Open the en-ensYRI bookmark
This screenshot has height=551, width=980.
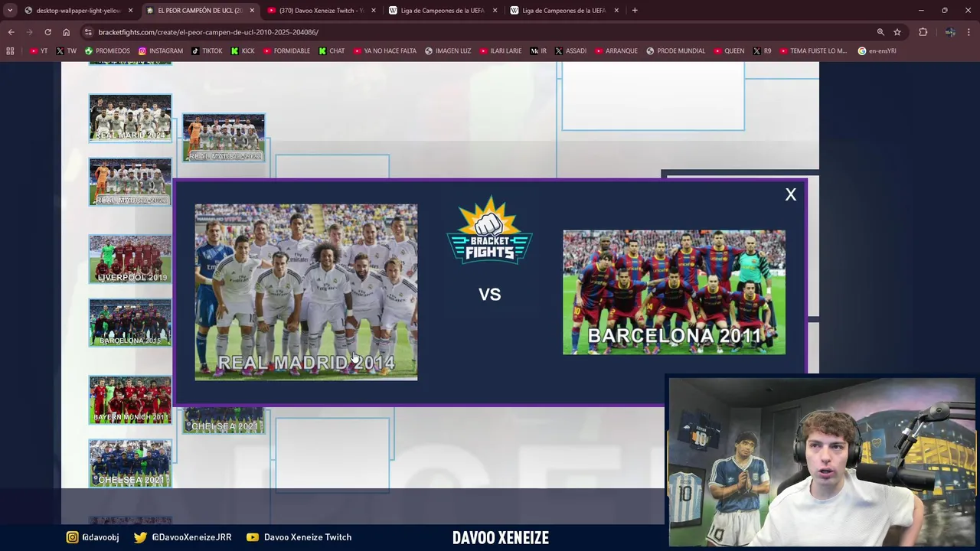pos(877,51)
